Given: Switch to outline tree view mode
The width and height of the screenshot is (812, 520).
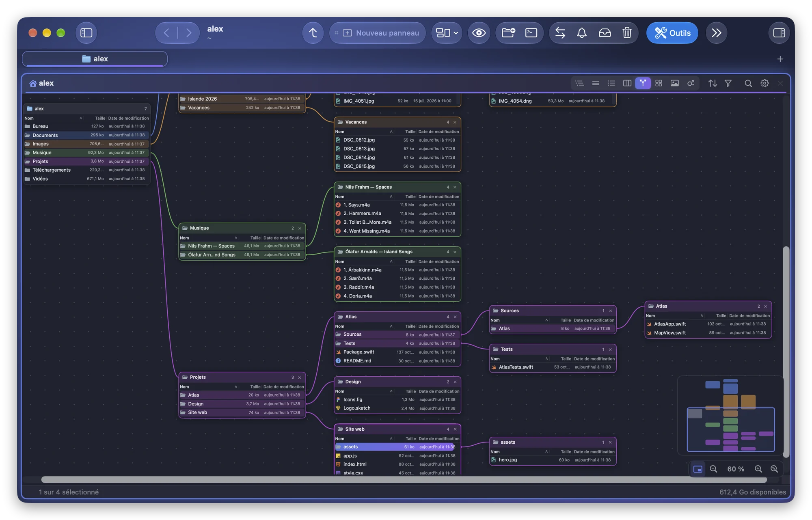Looking at the screenshot, I should tap(579, 83).
